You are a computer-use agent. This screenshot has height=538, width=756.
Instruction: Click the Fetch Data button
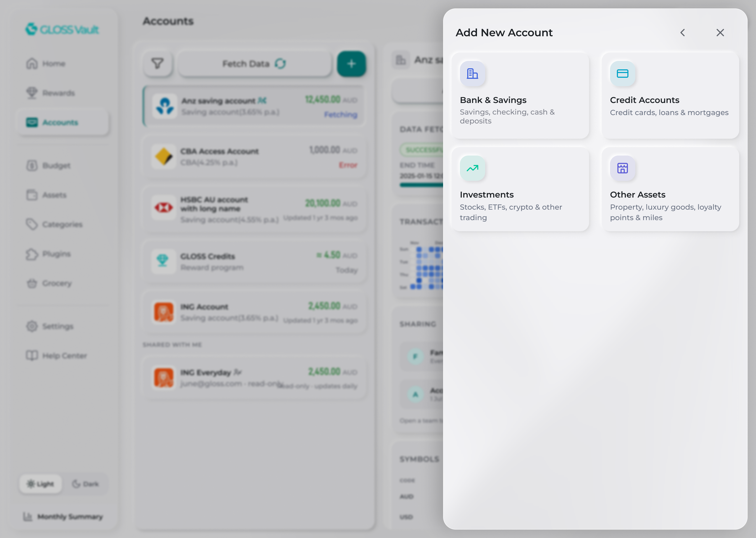pos(254,64)
